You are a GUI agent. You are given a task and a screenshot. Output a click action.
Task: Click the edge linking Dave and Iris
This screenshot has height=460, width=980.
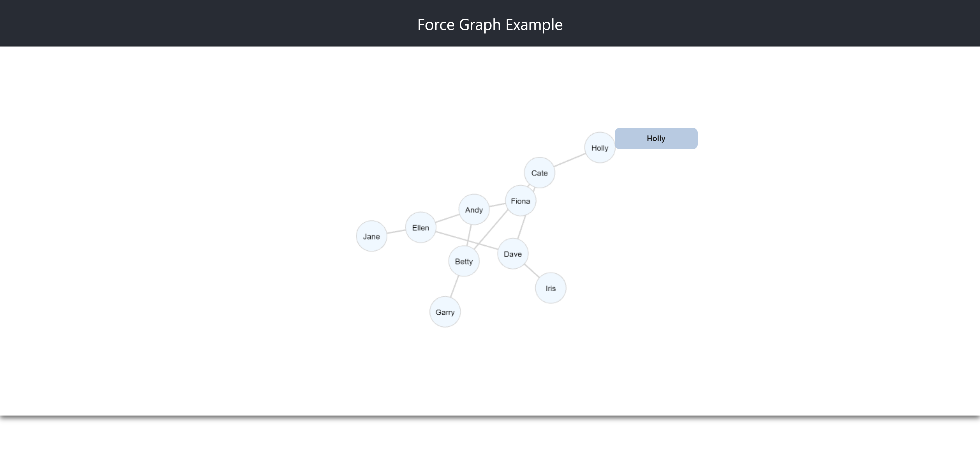pos(532,271)
